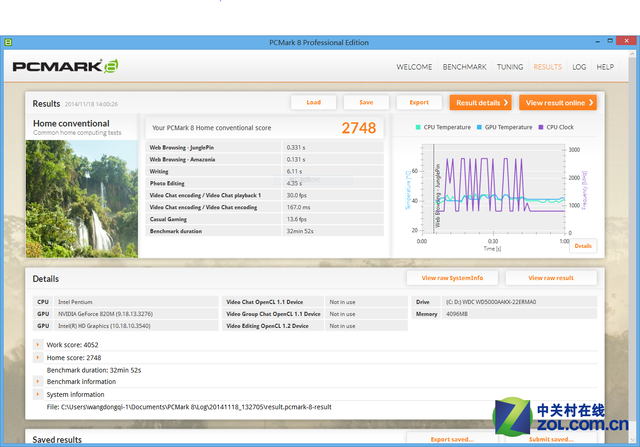Click Web Browsing - JunglePin row
Screen dimensions: 640x447
coord(264,147)
